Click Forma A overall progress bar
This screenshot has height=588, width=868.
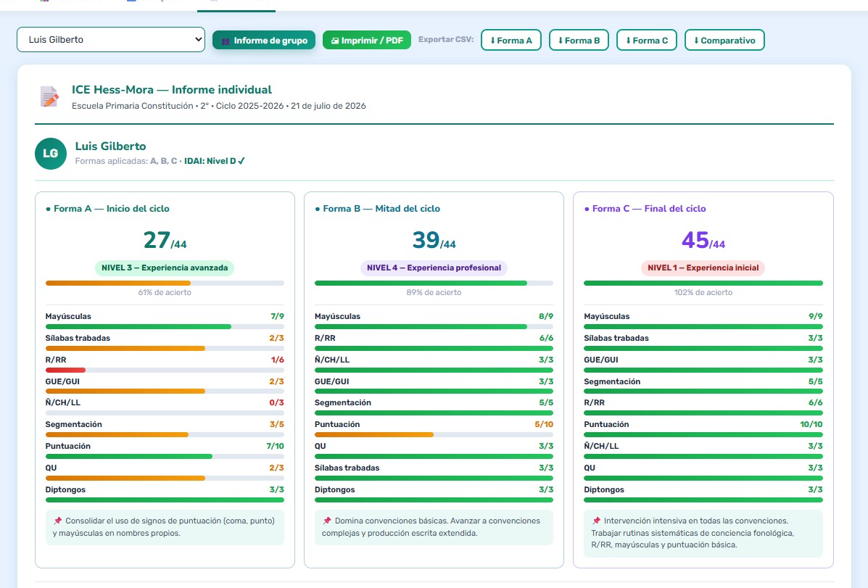(165, 283)
